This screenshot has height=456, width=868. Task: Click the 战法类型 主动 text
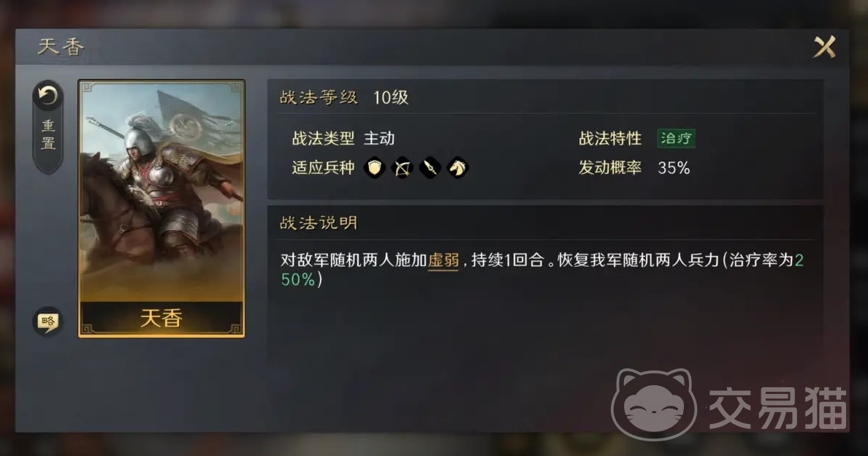(x=343, y=138)
